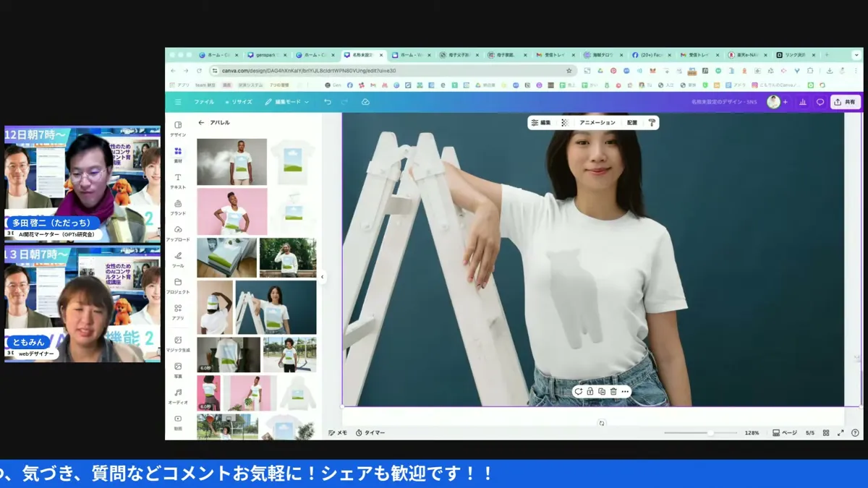Open the ツール draw tools panel
Screen dimensions: 868x488
[x=178, y=259]
